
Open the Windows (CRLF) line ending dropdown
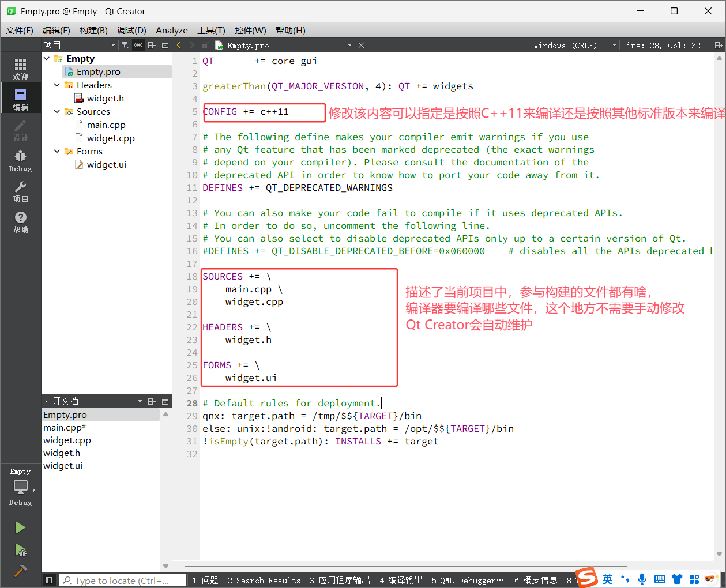pyautogui.click(x=574, y=45)
